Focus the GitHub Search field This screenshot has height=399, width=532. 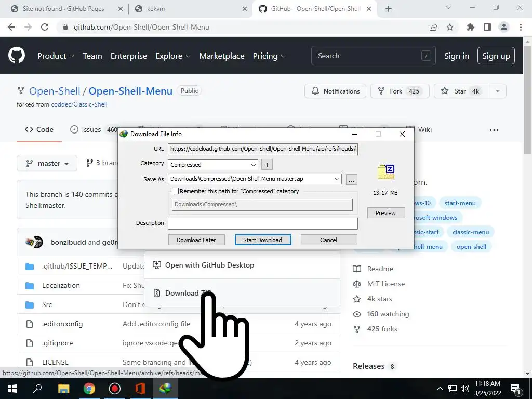373,56
